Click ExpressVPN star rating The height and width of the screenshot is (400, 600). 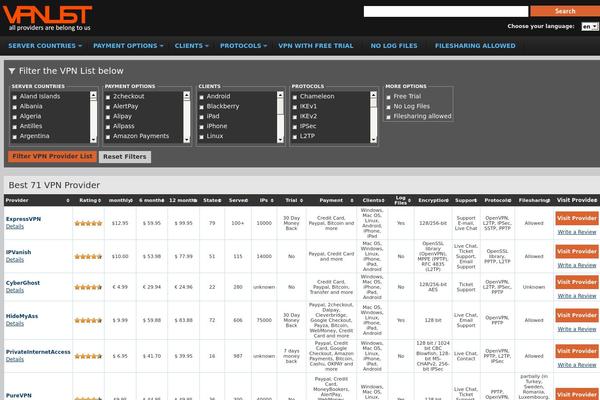pos(88,223)
